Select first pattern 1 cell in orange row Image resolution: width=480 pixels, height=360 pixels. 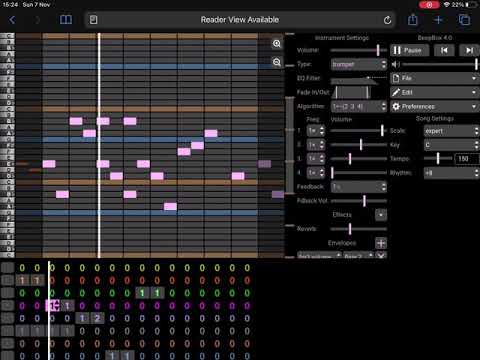(22, 280)
